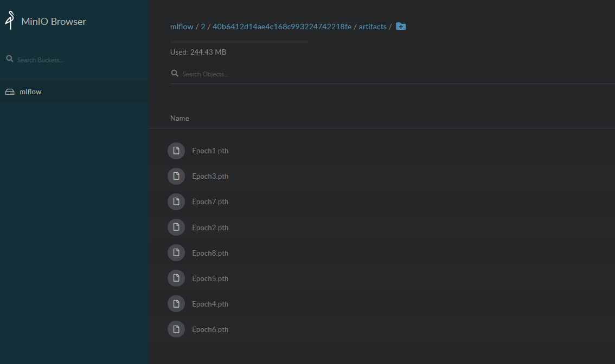This screenshot has width=615, height=364.
Task: Sort objects by the Name column header
Action: click(180, 118)
